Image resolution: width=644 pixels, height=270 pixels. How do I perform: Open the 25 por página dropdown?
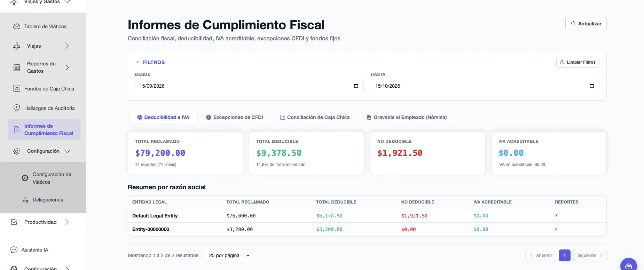pyautogui.click(x=227, y=255)
